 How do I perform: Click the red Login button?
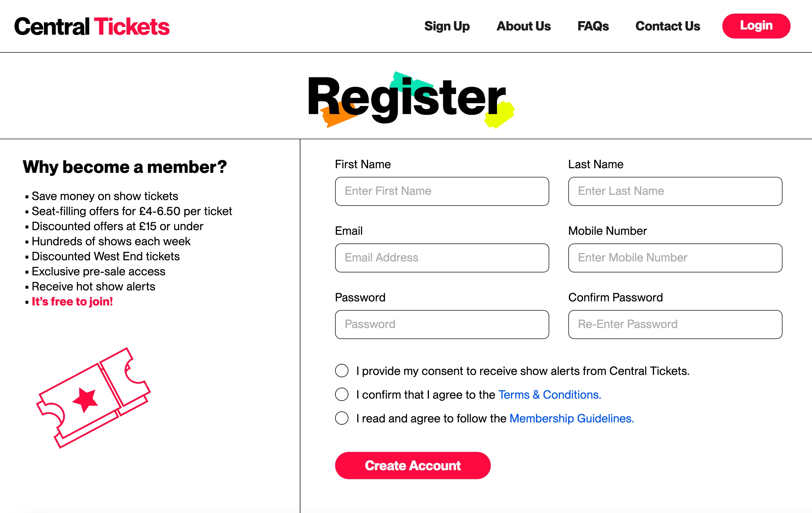[756, 26]
